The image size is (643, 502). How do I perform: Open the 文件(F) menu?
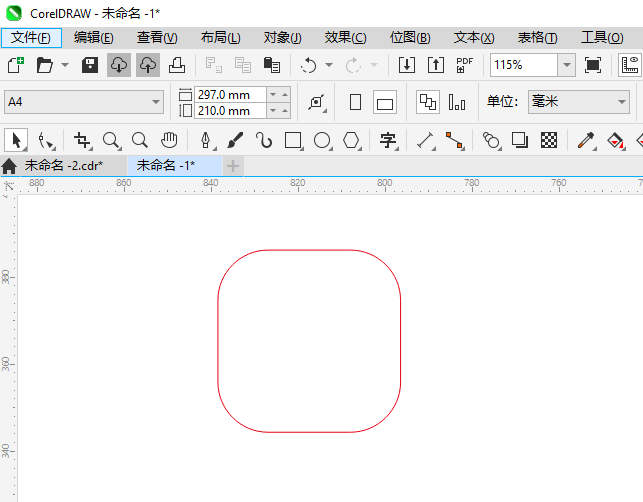coord(31,38)
